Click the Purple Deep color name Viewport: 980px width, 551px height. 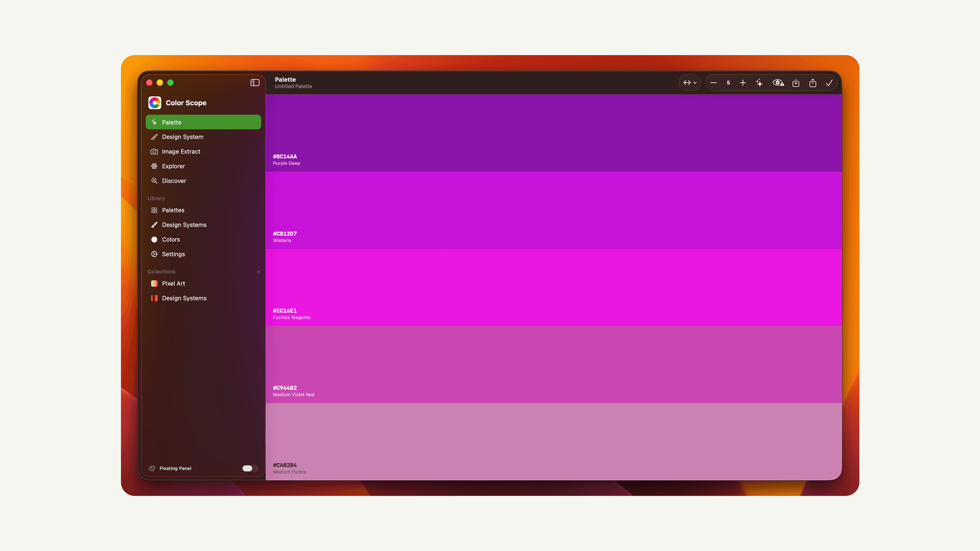(x=286, y=163)
